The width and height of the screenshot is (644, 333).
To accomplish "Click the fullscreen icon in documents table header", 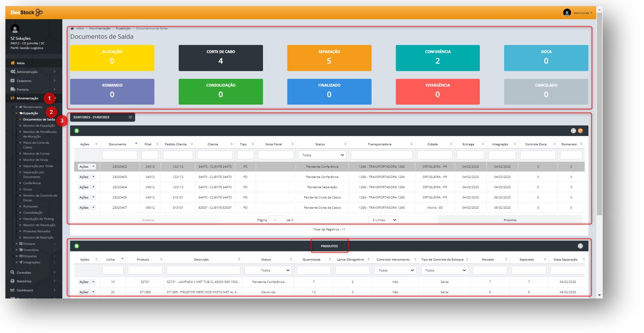I will click(573, 131).
